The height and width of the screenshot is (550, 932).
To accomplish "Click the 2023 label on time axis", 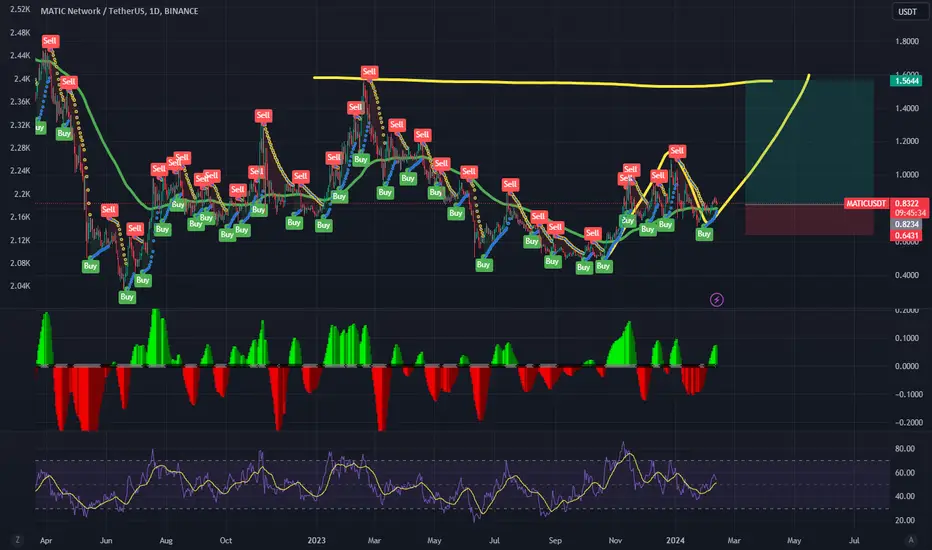I will 316,540.
